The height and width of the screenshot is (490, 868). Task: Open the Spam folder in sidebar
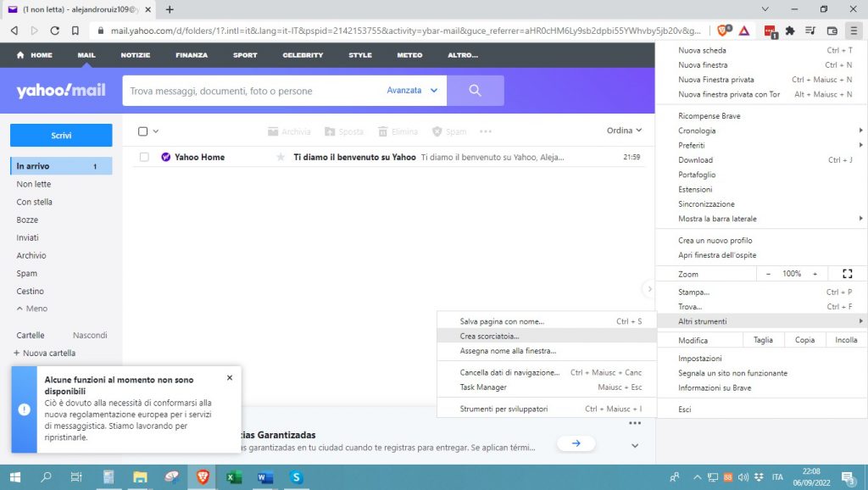(27, 274)
